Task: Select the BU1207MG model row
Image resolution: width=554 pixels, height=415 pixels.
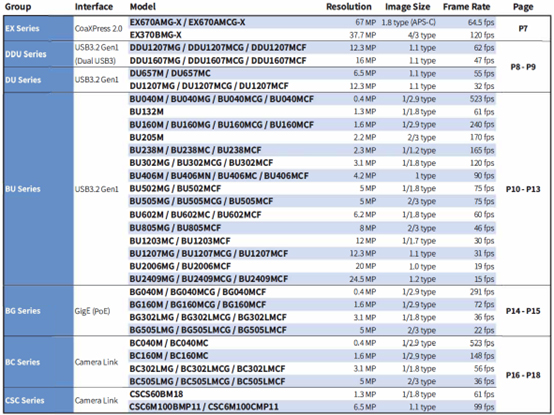Action: pos(312,254)
